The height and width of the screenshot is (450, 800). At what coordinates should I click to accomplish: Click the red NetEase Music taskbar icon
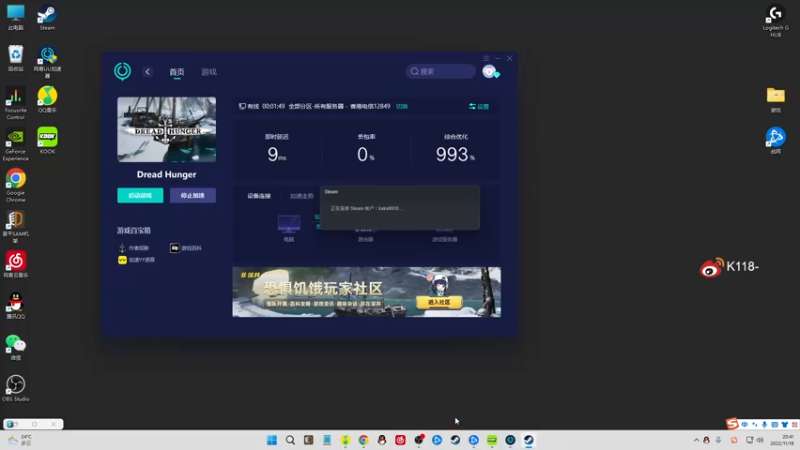tap(400, 440)
